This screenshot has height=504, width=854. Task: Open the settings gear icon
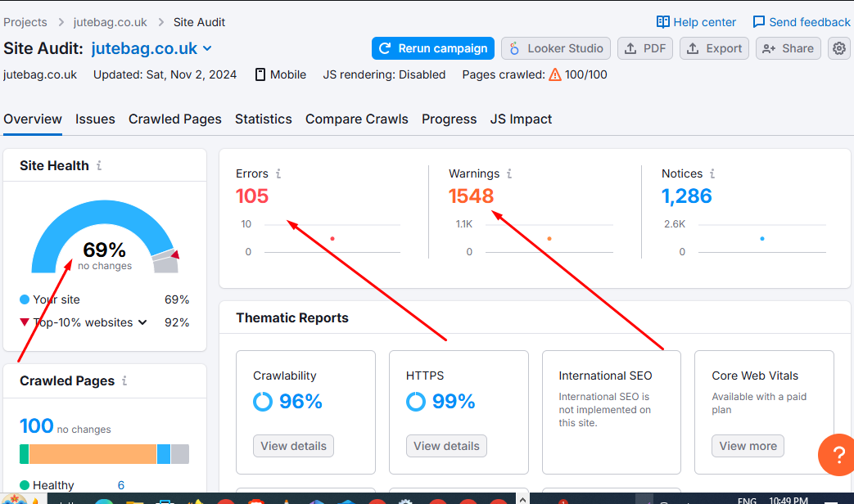coord(838,48)
